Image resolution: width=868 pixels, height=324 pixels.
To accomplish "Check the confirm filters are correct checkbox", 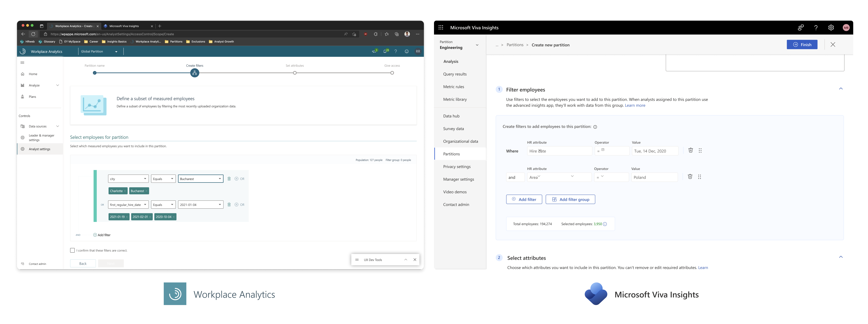I will (72, 250).
